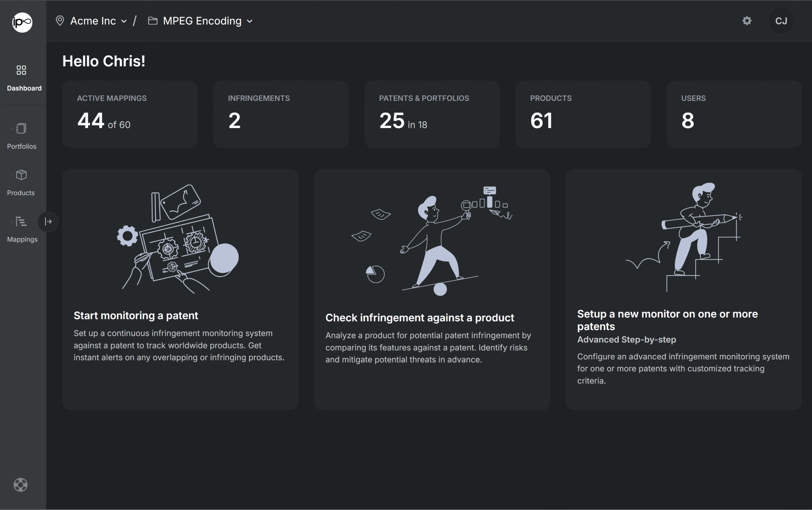
Task: Expand the chevron next to Acme Inc
Action: [124, 21]
